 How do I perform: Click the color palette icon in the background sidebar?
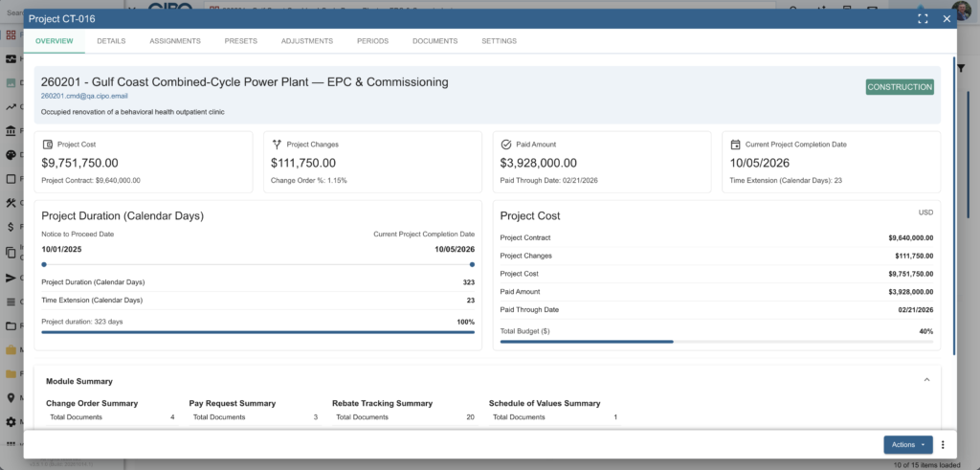click(11, 155)
